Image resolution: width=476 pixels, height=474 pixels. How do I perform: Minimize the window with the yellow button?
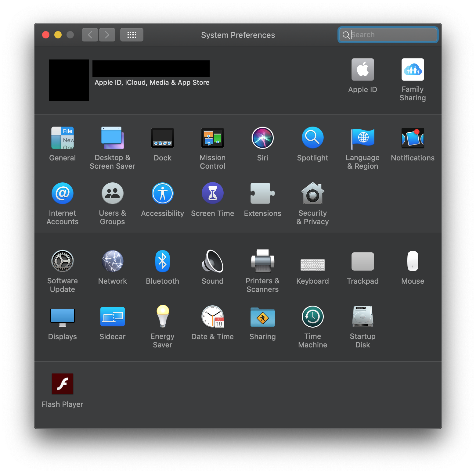[58, 35]
